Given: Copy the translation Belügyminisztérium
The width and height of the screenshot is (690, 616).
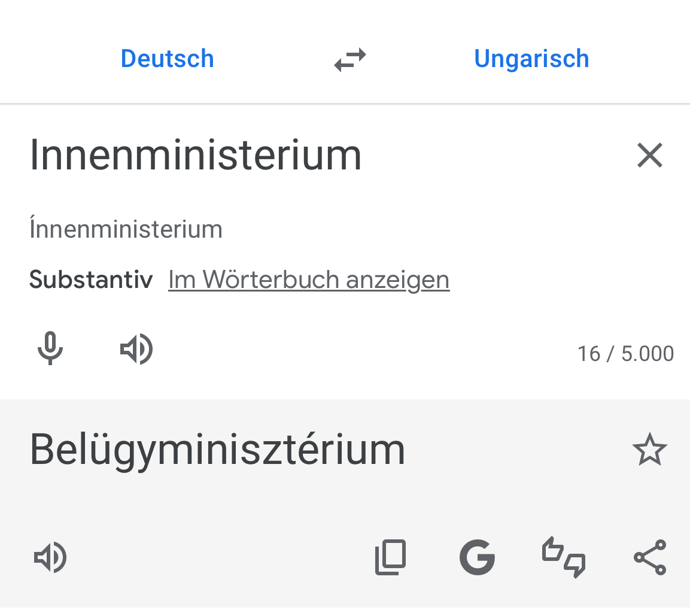Looking at the screenshot, I should click(390, 557).
